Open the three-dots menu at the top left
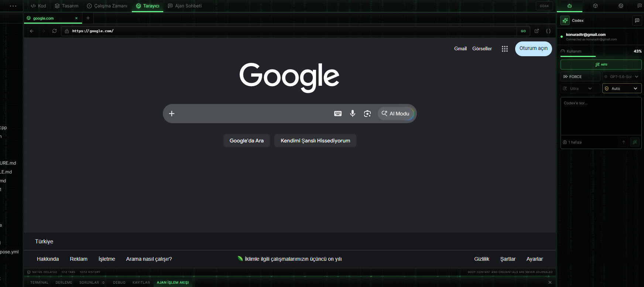 coord(13,6)
